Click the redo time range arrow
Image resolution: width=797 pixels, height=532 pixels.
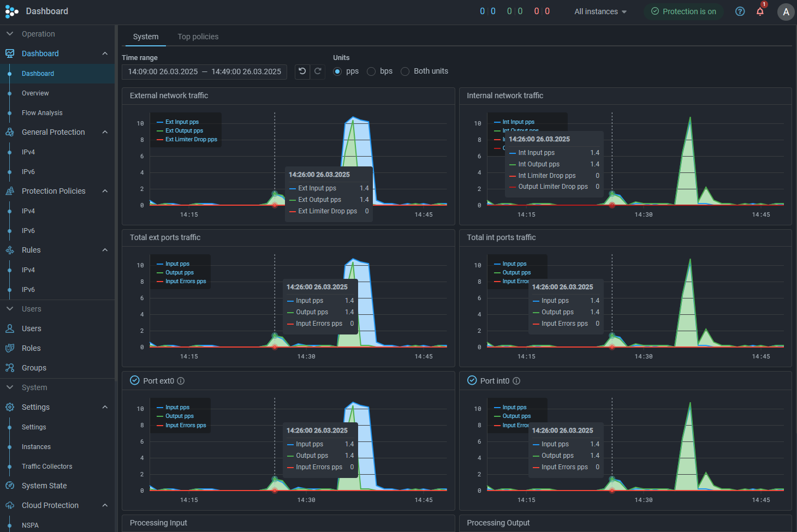318,71
